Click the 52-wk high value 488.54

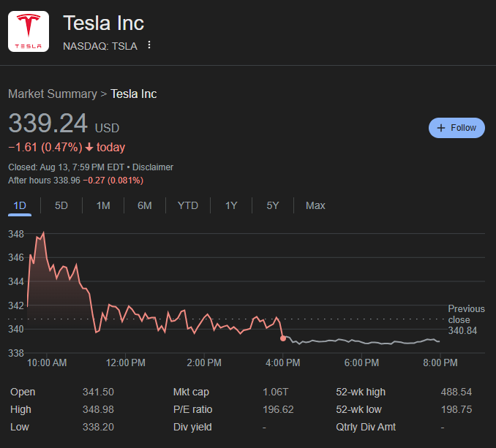(456, 392)
